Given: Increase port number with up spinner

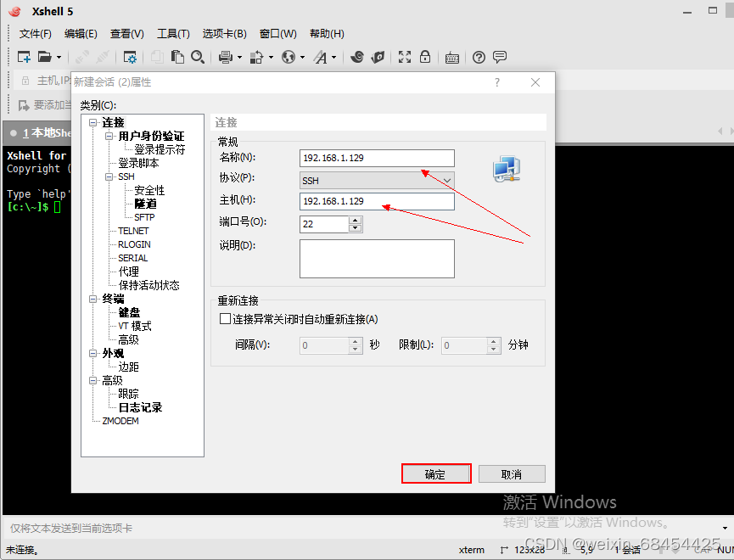Looking at the screenshot, I should (x=356, y=220).
